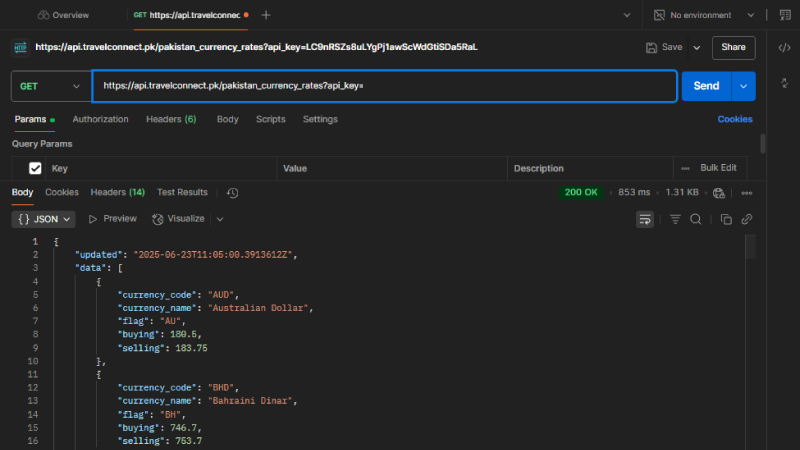Viewport: 800px width, 450px height.
Task: Click the buying value 746.7
Action: click(184, 428)
